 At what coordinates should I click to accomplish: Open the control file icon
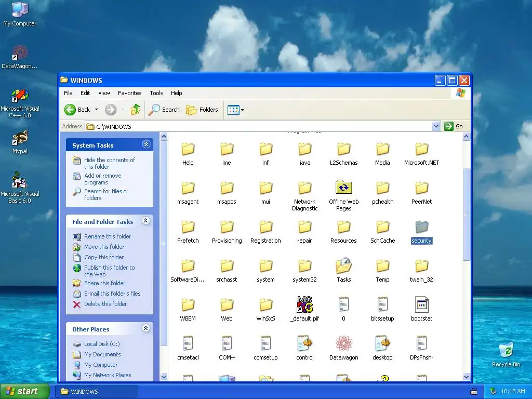[x=304, y=343]
